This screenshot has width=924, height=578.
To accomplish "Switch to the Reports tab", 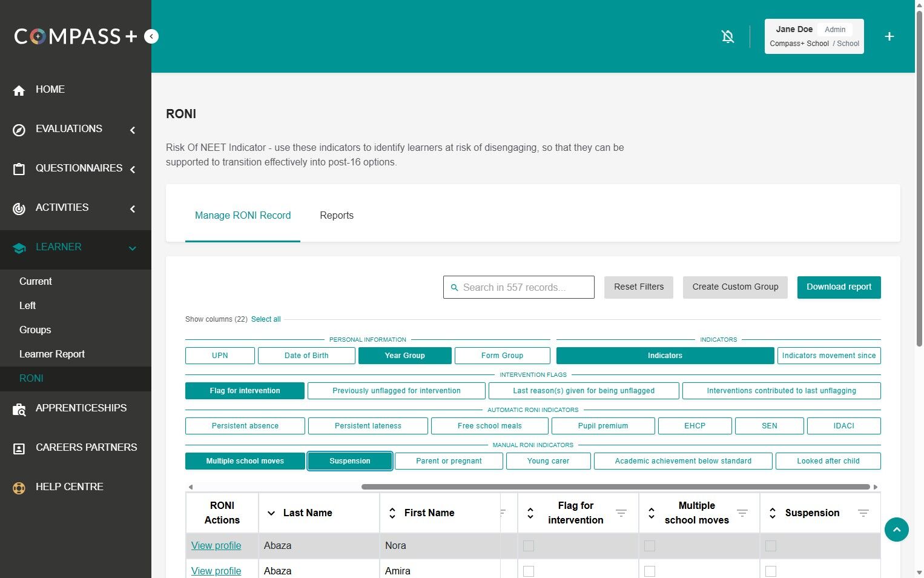I will [337, 215].
